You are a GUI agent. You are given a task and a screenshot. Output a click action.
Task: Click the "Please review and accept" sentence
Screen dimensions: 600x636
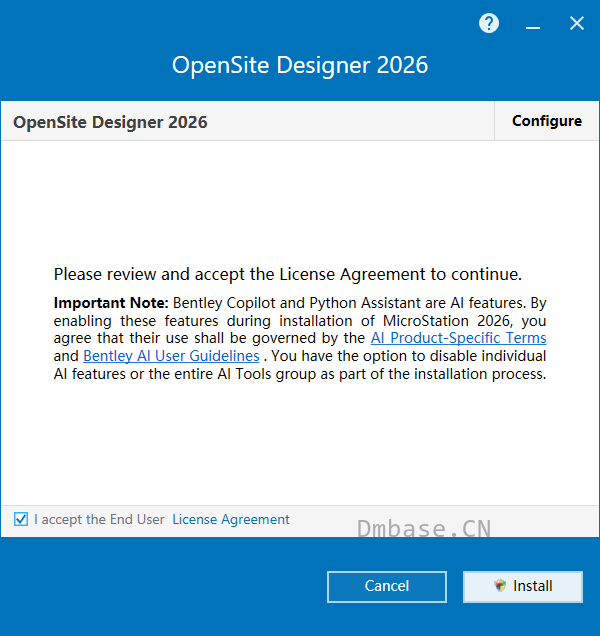pyautogui.click(x=288, y=275)
